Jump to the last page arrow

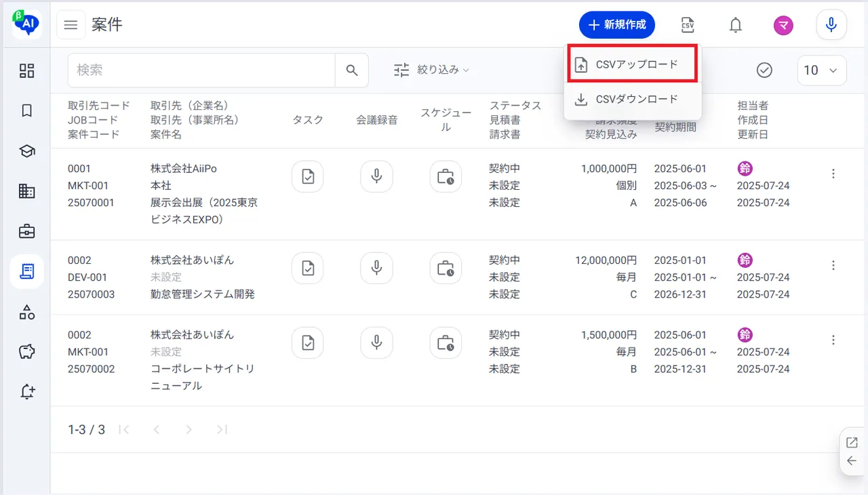point(222,429)
